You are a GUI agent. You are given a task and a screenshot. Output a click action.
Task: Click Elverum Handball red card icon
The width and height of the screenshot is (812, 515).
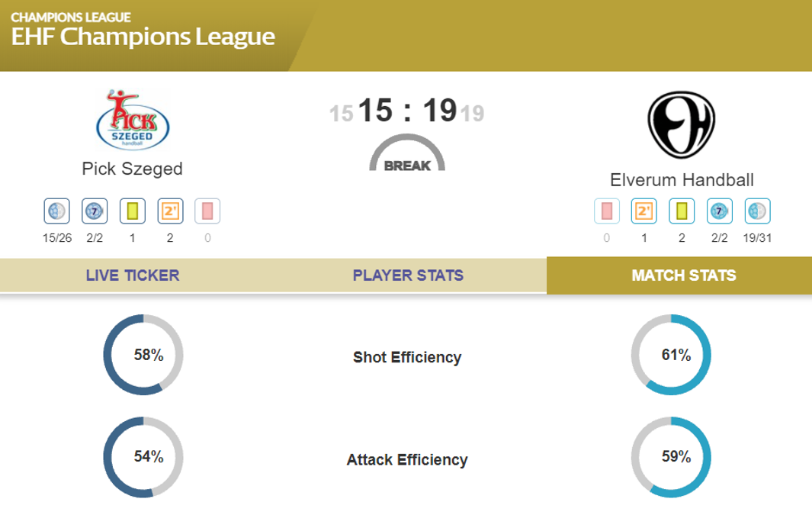pyautogui.click(x=606, y=211)
